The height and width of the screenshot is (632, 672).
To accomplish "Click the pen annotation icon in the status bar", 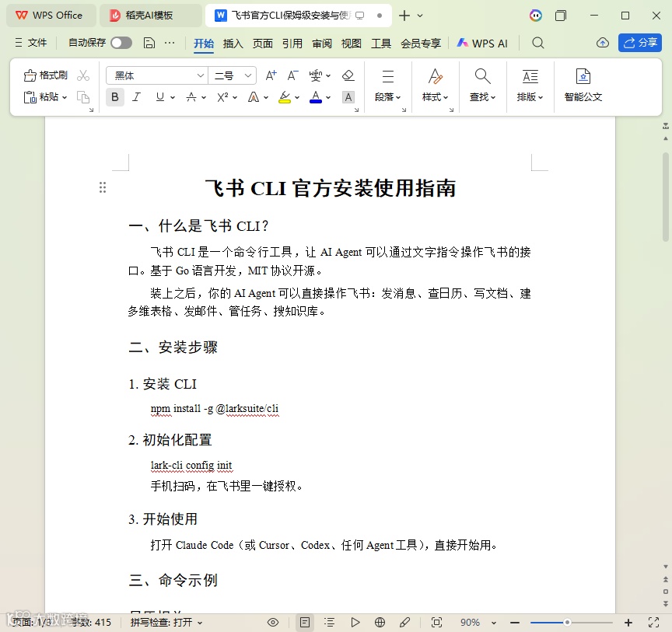I will click(x=404, y=622).
